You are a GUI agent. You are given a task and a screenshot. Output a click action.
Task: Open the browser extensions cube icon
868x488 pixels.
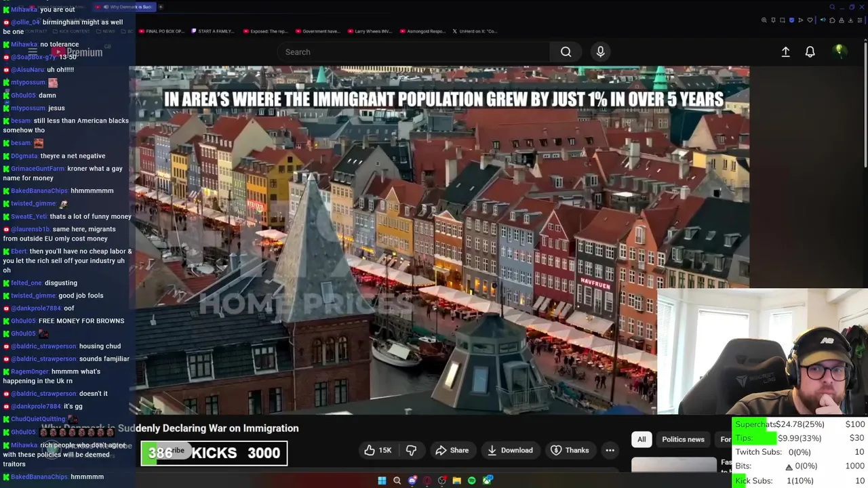831,20
